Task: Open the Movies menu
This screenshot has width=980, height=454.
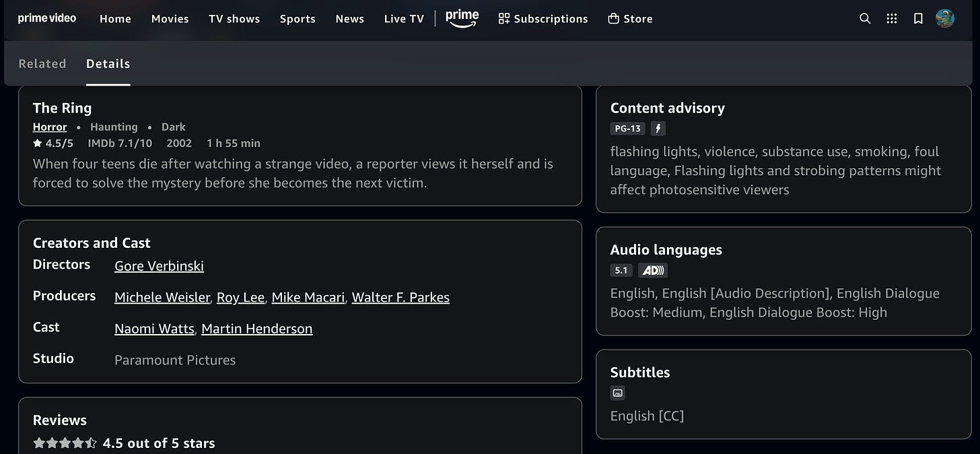Action: tap(170, 19)
